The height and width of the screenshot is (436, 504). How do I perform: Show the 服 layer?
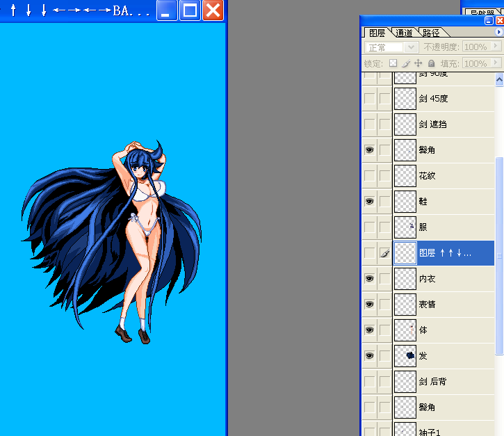(x=370, y=227)
